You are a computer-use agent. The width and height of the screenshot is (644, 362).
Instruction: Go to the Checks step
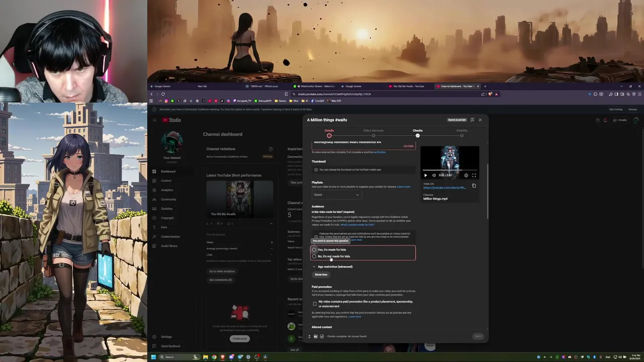coord(418,133)
